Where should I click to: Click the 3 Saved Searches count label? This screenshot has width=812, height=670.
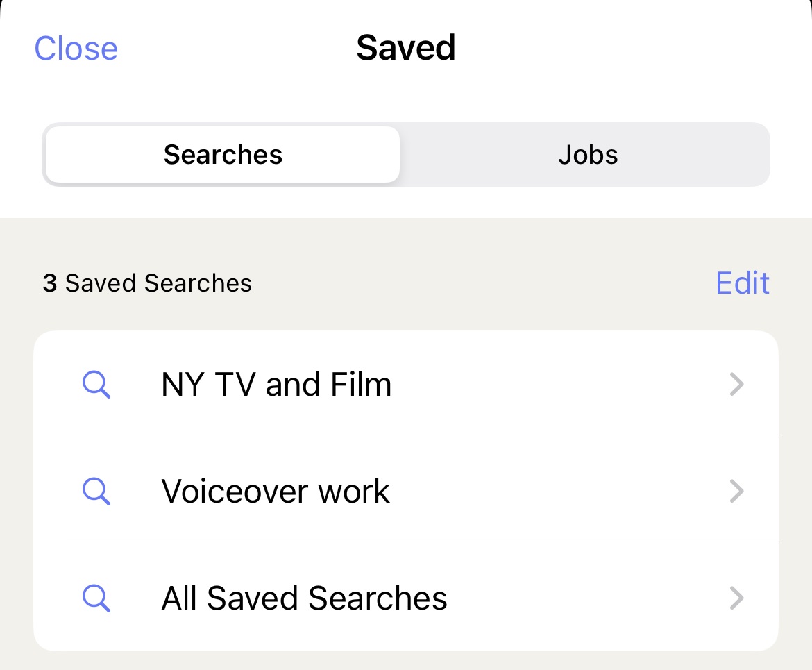tap(147, 283)
